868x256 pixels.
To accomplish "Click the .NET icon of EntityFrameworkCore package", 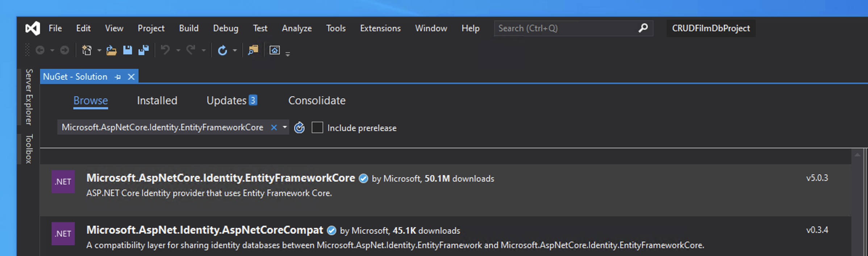I will click(x=63, y=182).
